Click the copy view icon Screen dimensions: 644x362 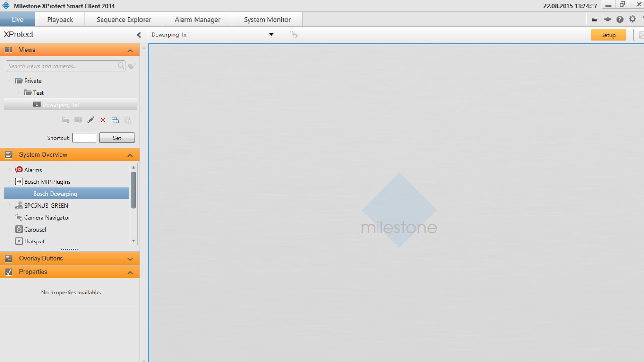115,120
